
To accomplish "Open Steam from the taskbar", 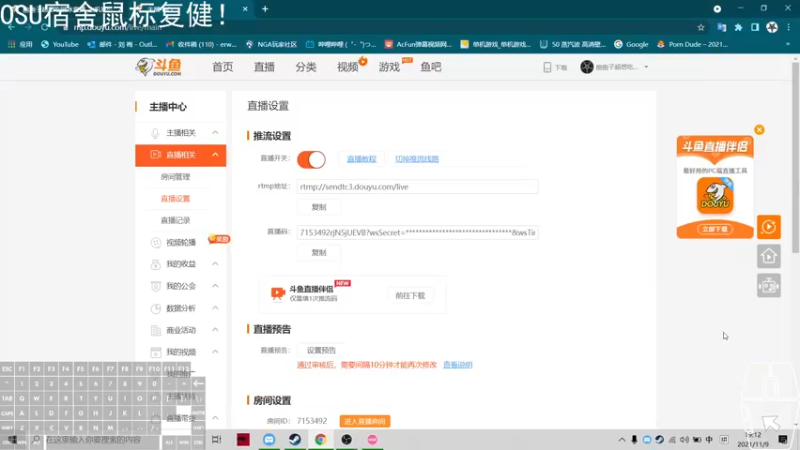I will pyautogui.click(x=295, y=439).
